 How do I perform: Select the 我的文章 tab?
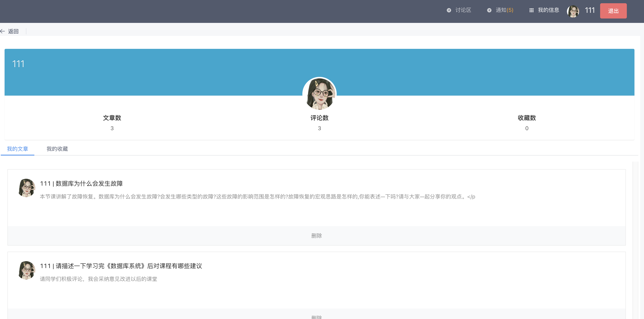click(x=18, y=149)
